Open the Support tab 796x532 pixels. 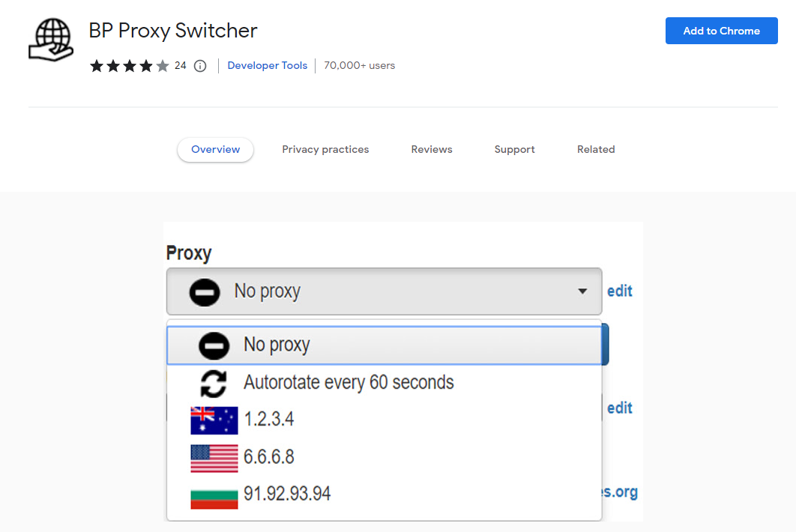514,150
